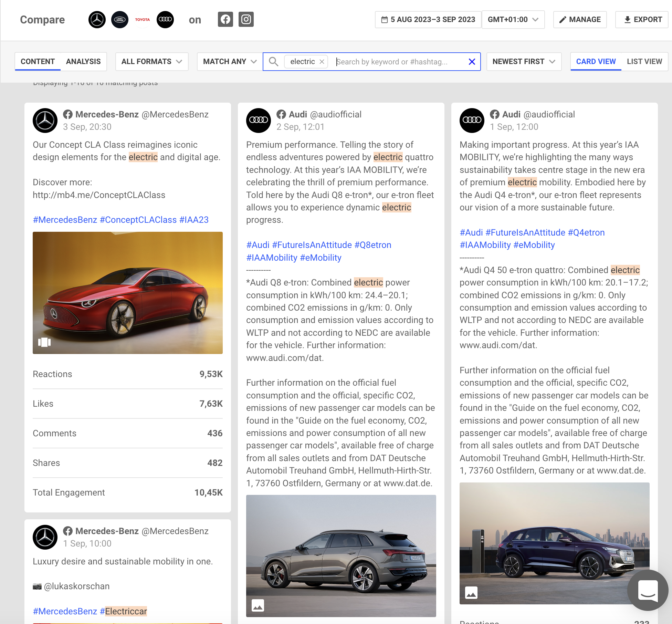This screenshot has height=624, width=672.
Task: Open the Audi Q4 e-tron charging image
Action: click(555, 543)
